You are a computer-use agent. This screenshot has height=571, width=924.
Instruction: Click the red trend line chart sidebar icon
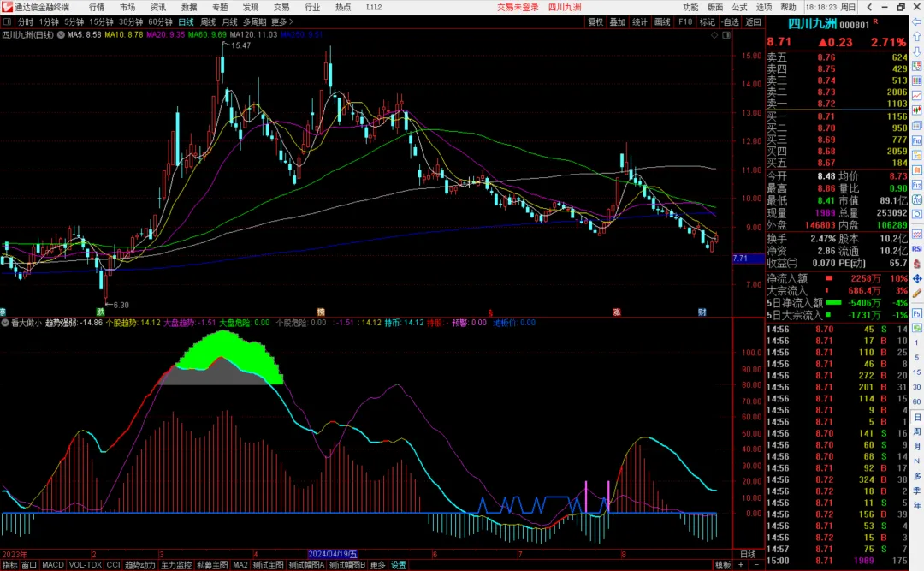pos(917,96)
